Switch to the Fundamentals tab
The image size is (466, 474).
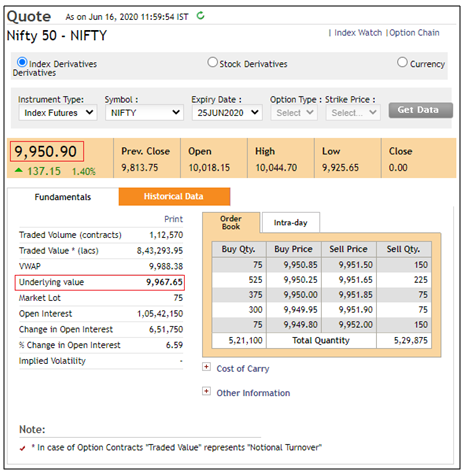pos(63,197)
